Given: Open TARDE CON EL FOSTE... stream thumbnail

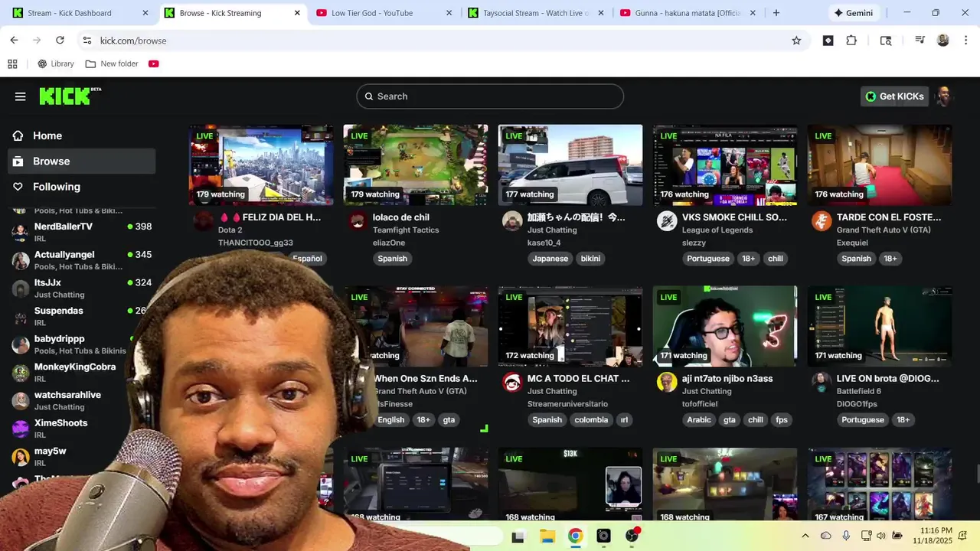Looking at the screenshot, I should [880, 165].
